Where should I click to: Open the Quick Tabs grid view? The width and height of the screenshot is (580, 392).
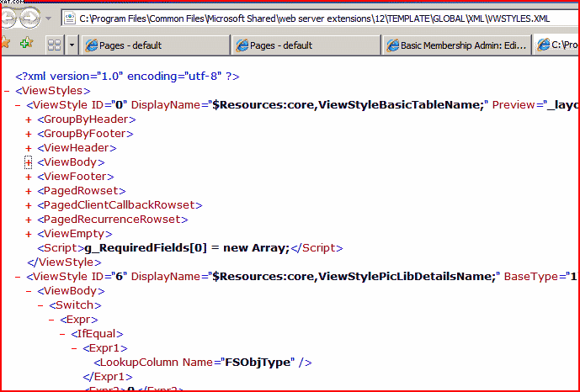pos(54,45)
